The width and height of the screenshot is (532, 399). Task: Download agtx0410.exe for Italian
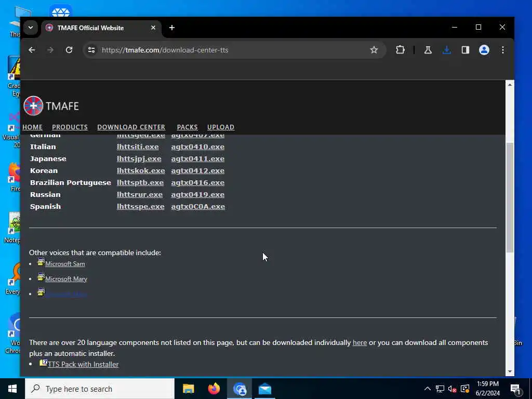pos(198,147)
